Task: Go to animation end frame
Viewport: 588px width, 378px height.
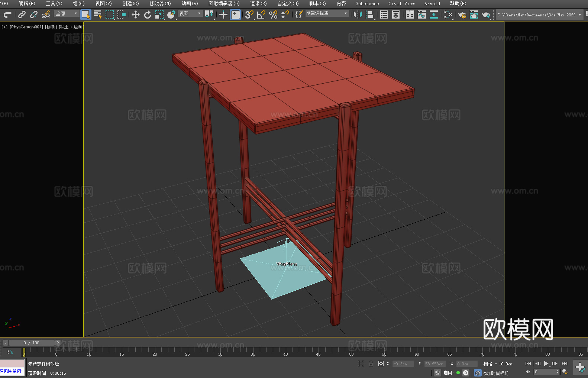Action: pos(565,364)
